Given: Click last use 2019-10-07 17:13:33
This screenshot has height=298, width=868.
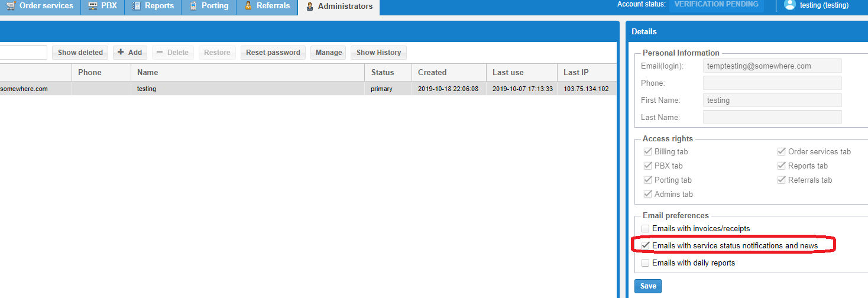Looking at the screenshot, I should tap(522, 89).
